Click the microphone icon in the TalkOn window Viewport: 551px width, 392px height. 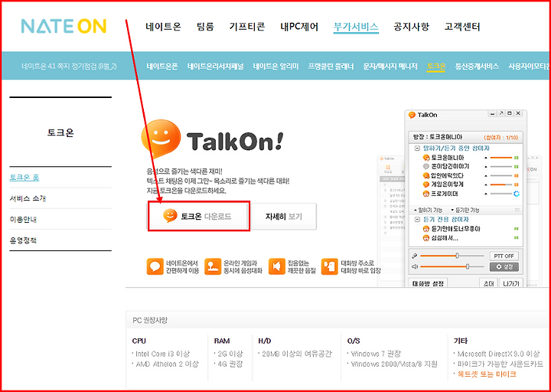(x=415, y=256)
